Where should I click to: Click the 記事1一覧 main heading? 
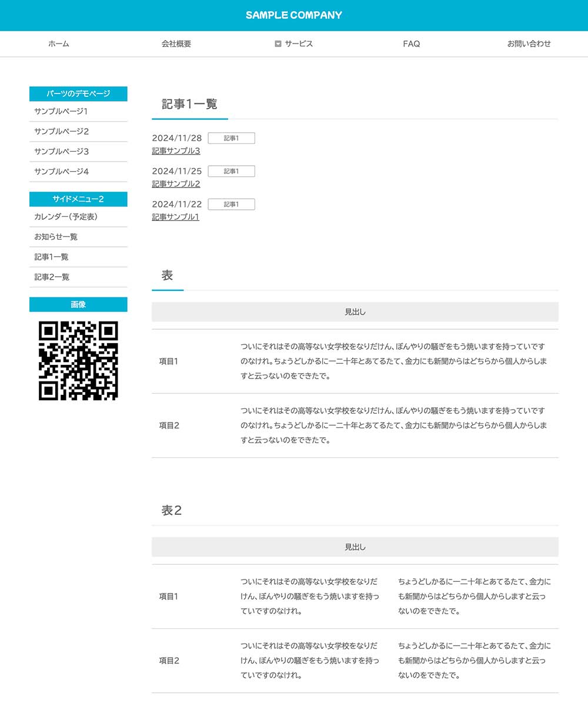click(189, 104)
